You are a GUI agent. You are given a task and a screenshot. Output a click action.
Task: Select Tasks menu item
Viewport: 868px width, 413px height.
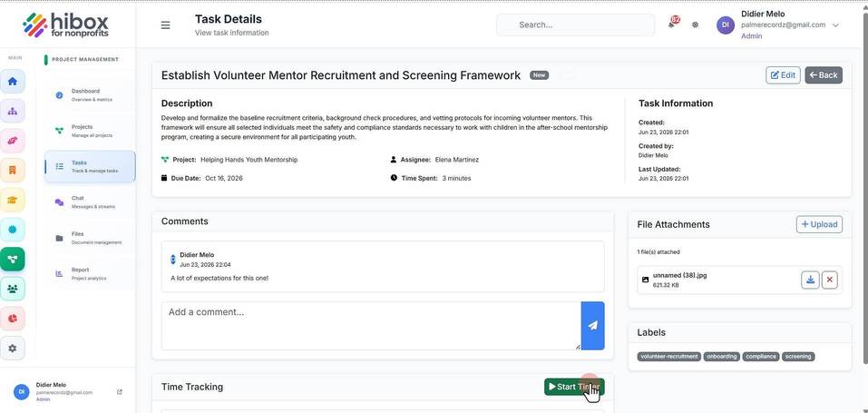(90, 166)
